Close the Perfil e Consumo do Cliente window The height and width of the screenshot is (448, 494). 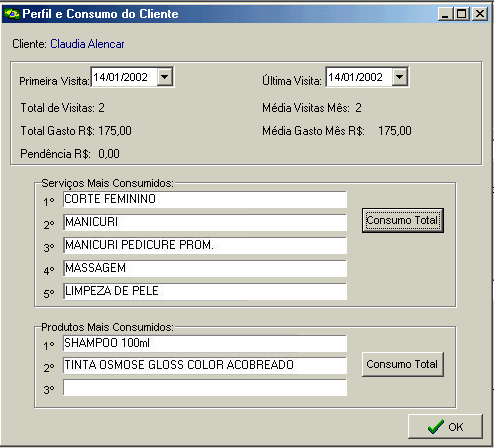point(480,14)
